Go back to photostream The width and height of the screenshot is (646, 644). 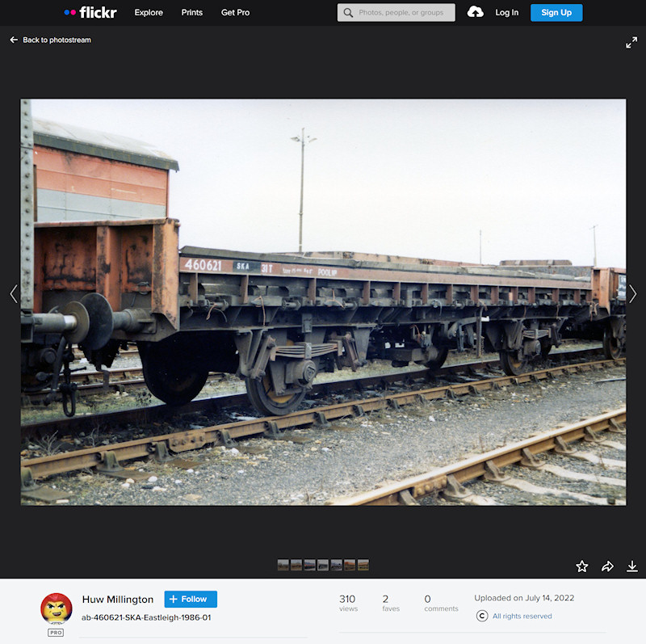click(x=50, y=40)
